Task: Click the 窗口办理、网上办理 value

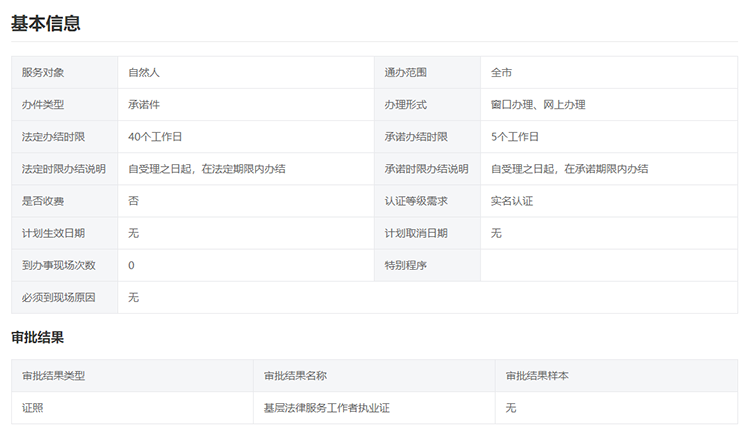Action: pos(538,105)
